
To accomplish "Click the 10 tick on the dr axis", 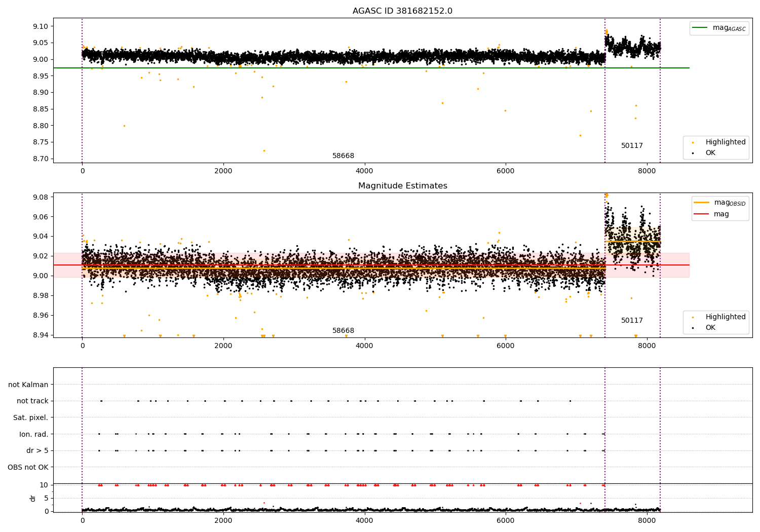I will click(x=44, y=485).
